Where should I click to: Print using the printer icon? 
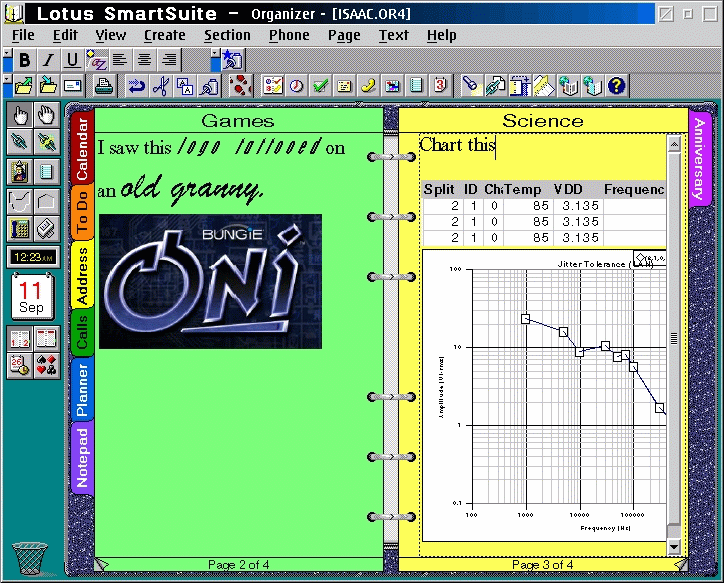(x=104, y=86)
